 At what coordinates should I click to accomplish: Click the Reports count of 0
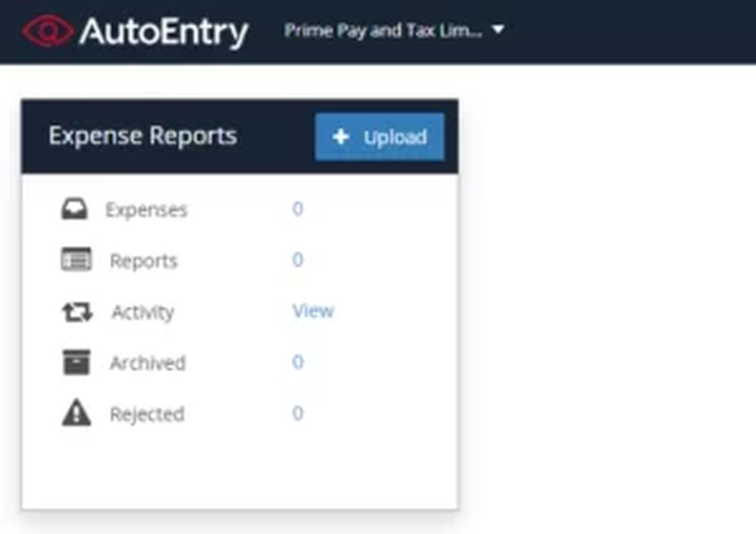(x=297, y=259)
